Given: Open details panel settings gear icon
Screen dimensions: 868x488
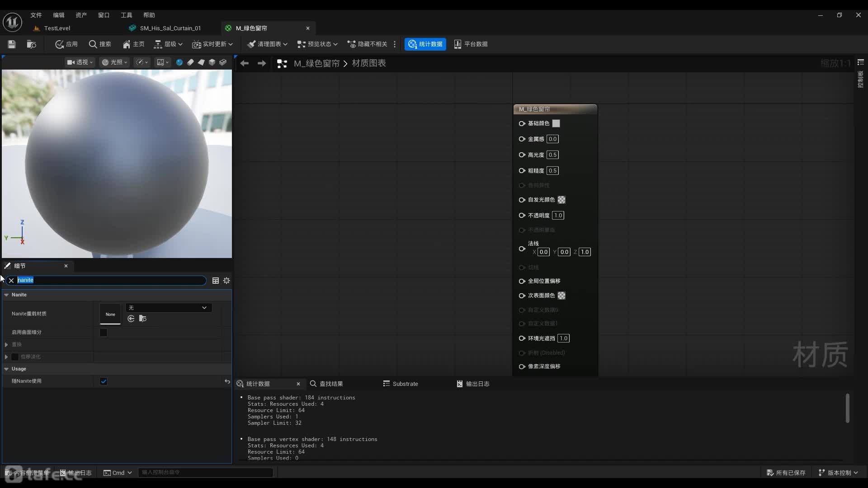Looking at the screenshot, I should pos(226,281).
